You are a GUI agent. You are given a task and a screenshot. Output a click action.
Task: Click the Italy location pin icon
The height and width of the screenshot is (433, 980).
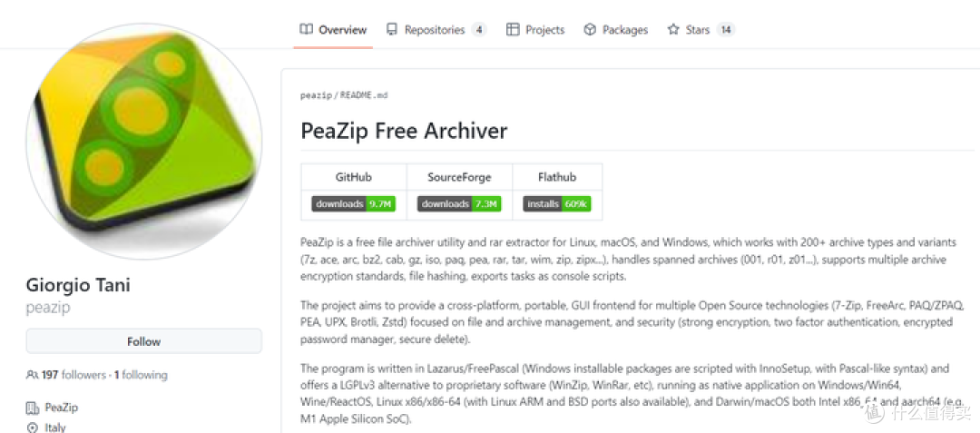(33, 428)
